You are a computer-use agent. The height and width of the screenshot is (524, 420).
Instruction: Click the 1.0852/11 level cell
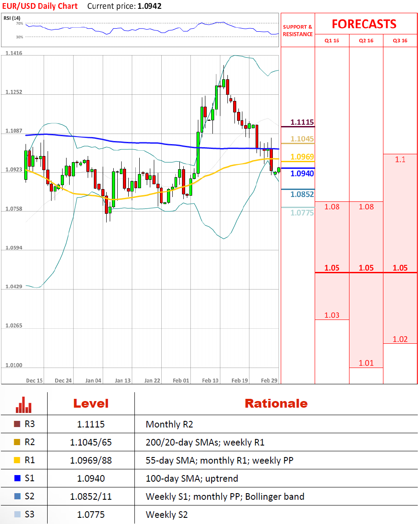coord(91,497)
